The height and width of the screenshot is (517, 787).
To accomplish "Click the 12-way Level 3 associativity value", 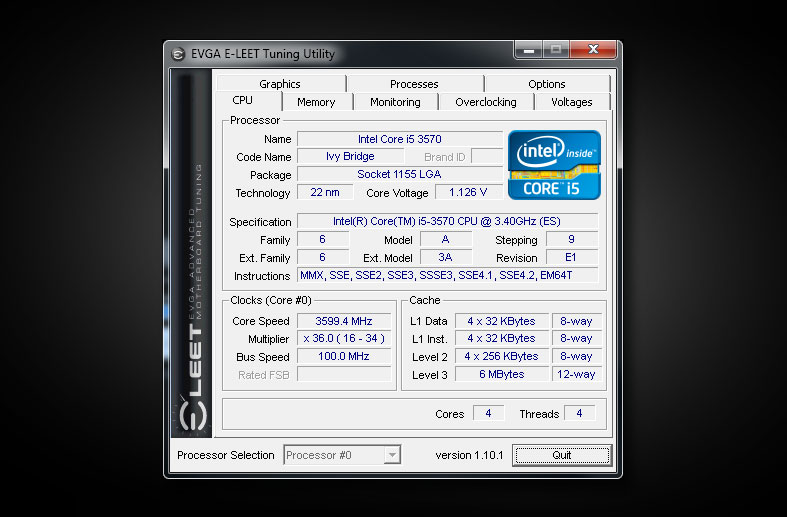I will coord(576,374).
